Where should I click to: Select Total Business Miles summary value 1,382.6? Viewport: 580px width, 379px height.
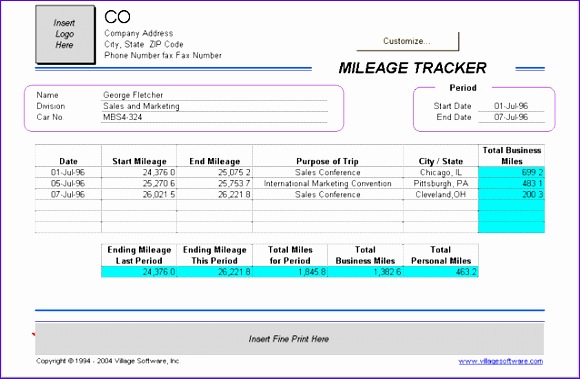(x=365, y=272)
